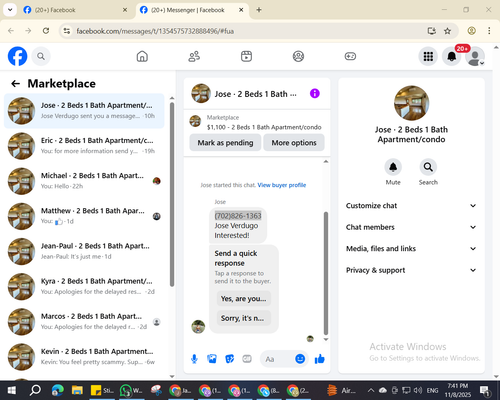Click the conversation list scrollbar
Viewport: 500px width, 400px height.
[x=172, y=194]
